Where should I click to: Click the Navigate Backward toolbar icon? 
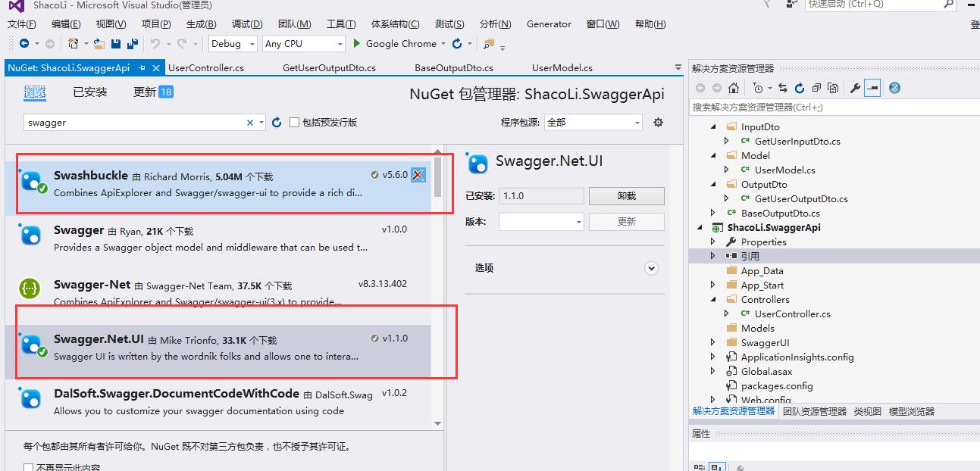click(24, 44)
